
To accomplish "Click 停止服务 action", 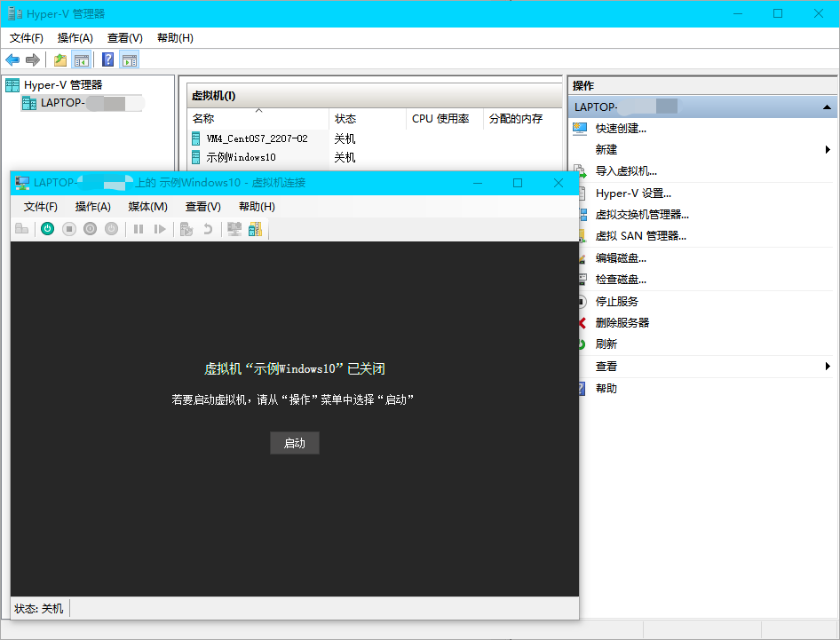I will tap(616, 302).
